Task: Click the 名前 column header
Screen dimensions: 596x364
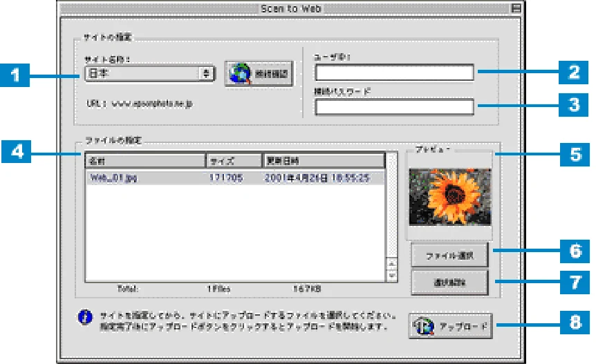Action: tap(146, 160)
